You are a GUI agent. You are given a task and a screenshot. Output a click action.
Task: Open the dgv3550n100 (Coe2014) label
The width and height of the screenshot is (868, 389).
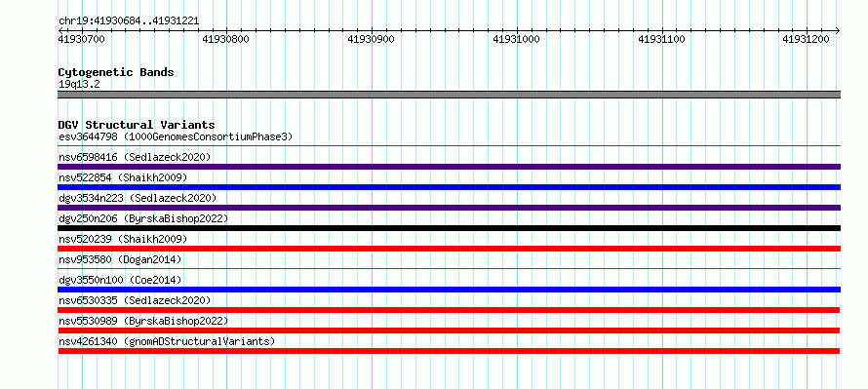click(120, 280)
